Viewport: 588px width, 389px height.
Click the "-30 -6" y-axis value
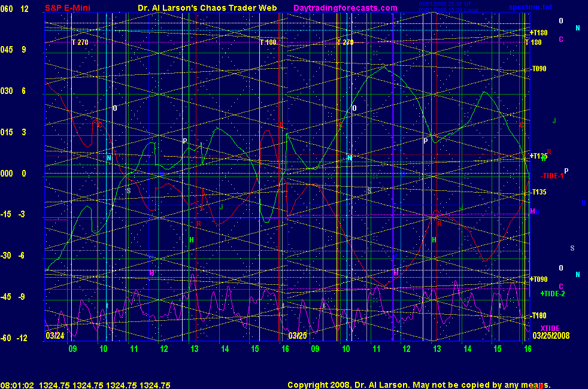coord(13,255)
